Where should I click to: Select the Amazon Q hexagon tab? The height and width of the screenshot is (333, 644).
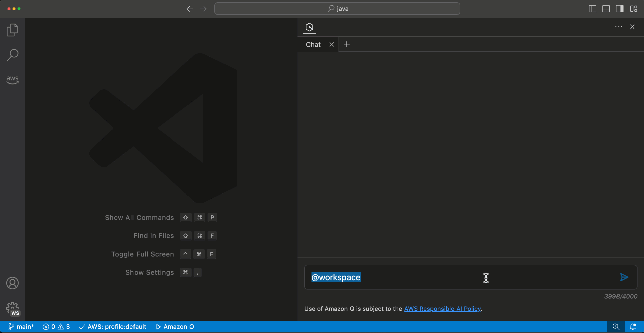[309, 27]
